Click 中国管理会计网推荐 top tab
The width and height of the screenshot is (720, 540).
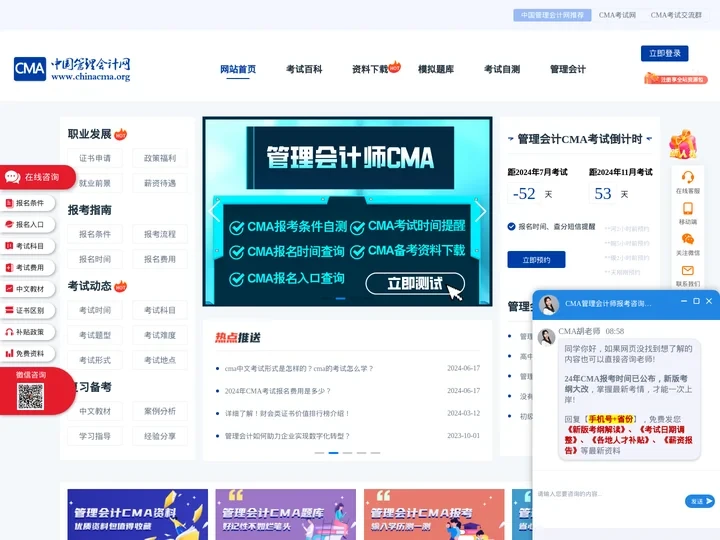pyautogui.click(x=552, y=15)
